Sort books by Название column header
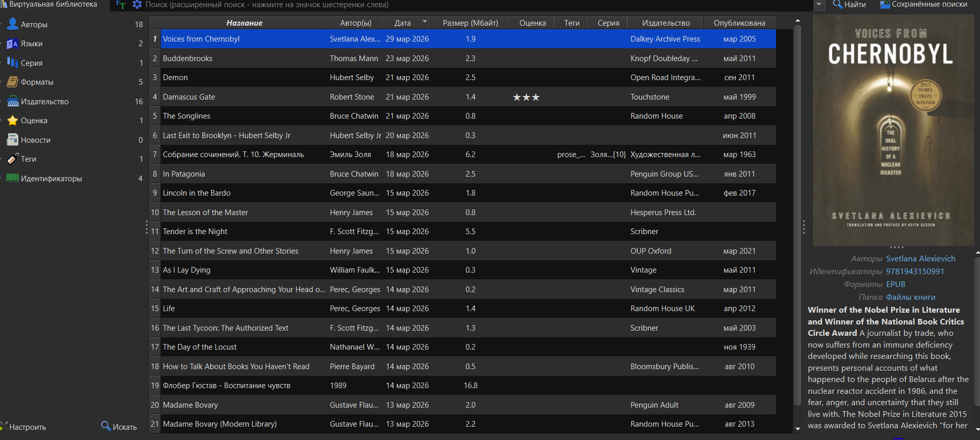This screenshot has height=440, width=980. point(244,23)
